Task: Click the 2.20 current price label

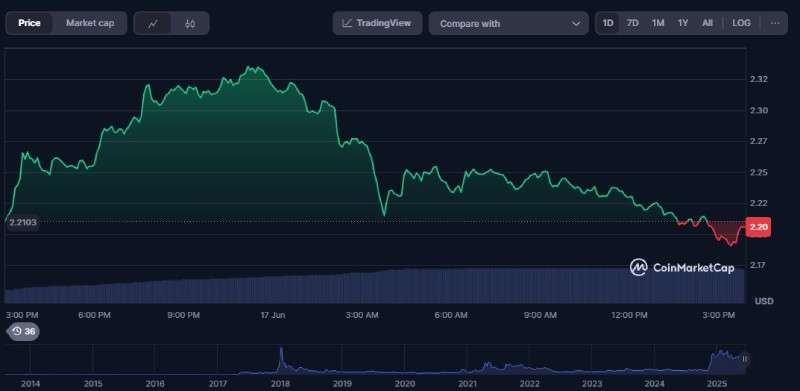Action: (758, 227)
